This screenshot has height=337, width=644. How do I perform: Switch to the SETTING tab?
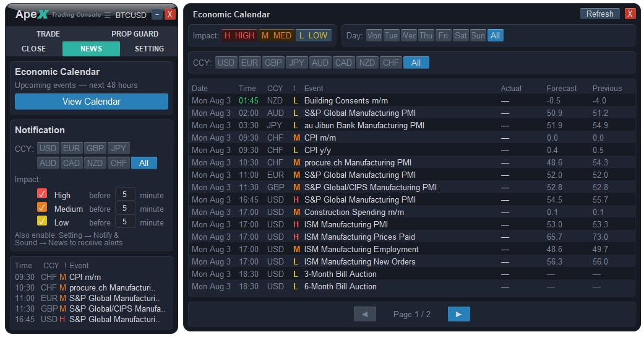coord(149,48)
